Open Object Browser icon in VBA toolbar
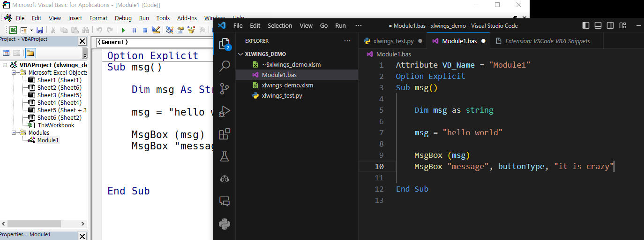Image resolution: width=644 pixels, height=240 pixels. click(x=191, y=30)
